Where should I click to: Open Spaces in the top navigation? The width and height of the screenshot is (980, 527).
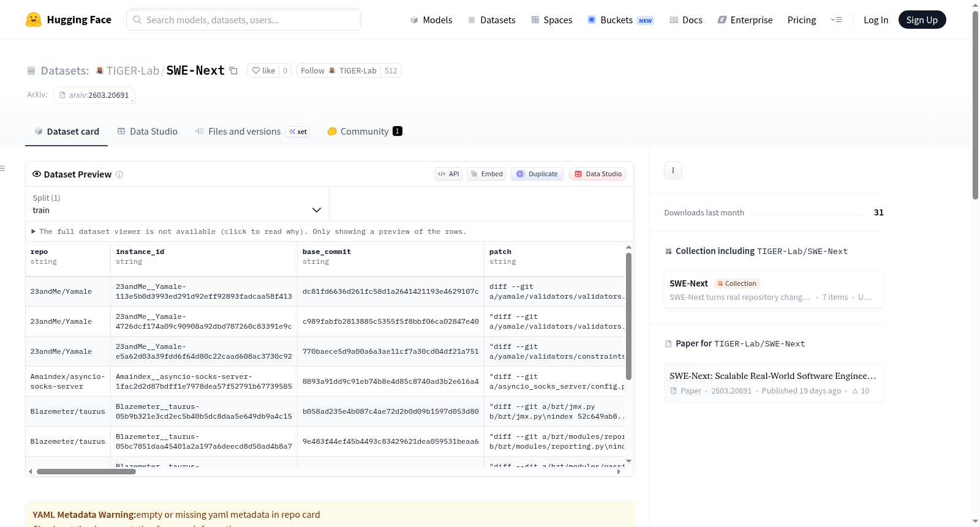(551, 20)
